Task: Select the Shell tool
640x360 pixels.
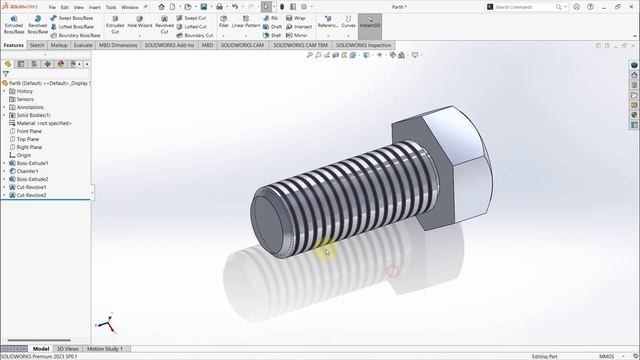Action: click(x=272, y=35)
